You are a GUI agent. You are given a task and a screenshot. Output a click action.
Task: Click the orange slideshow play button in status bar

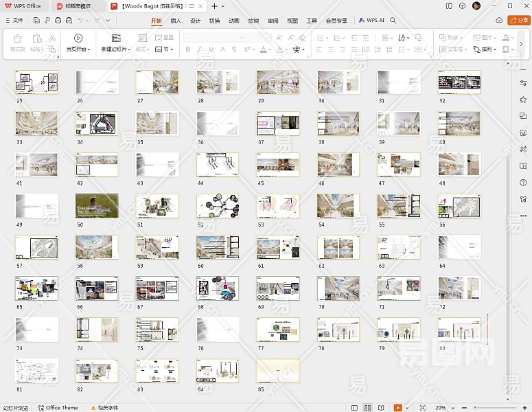pyautogui.click(x=397, y=407)
